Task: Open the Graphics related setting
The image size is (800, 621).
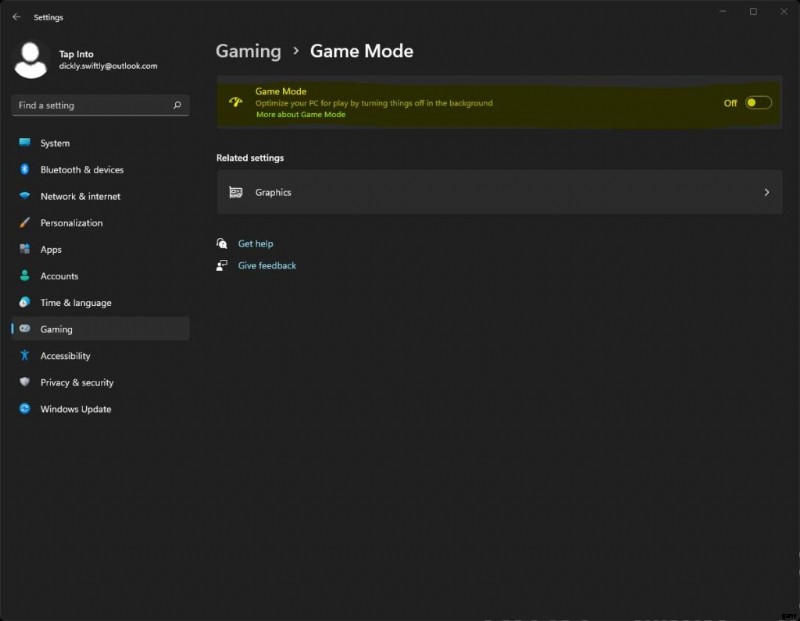Action: tap(499, 192)
